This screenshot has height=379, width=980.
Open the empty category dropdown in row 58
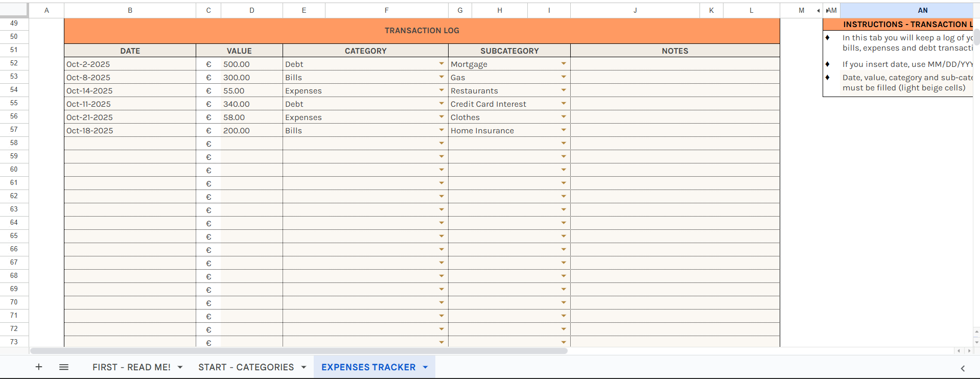pos(441,144)
